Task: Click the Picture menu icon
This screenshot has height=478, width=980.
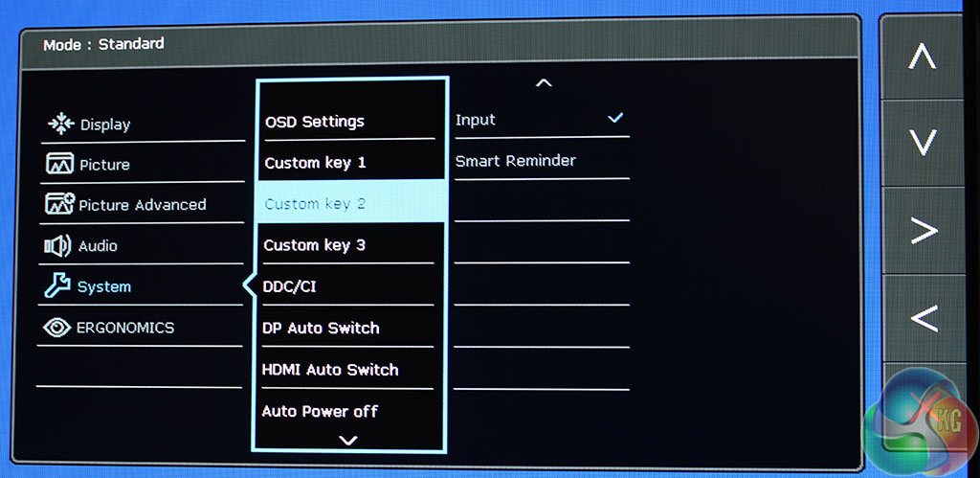Action: (59, 164)
